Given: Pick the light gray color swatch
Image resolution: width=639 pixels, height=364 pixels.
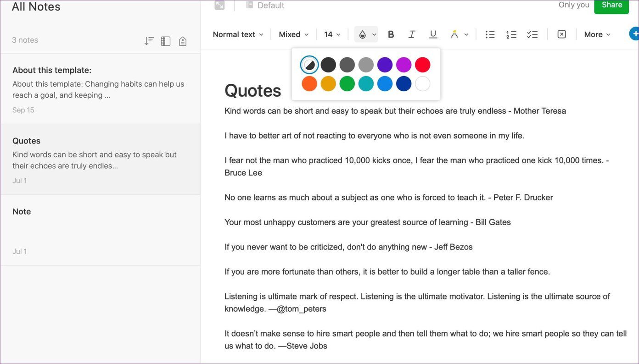Looking at the screenshot, I should (x=366, y=65).
